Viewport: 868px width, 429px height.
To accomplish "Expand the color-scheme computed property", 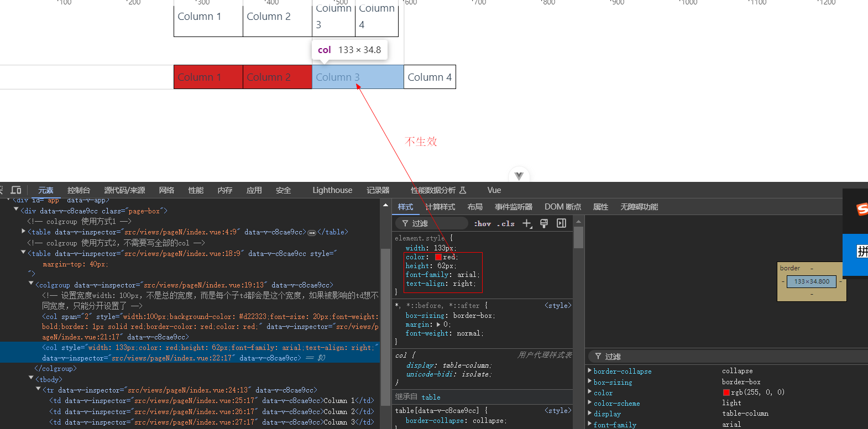I will tap(589, 402).
